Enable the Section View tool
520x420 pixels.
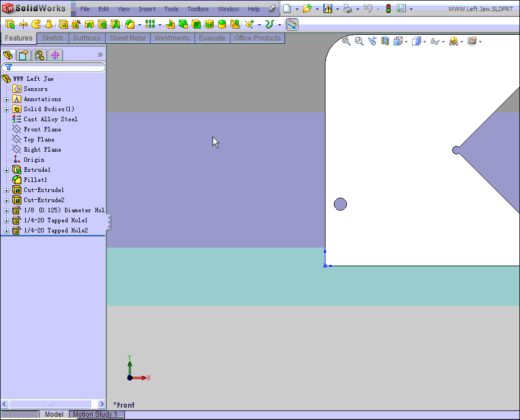tap(384, 40)
